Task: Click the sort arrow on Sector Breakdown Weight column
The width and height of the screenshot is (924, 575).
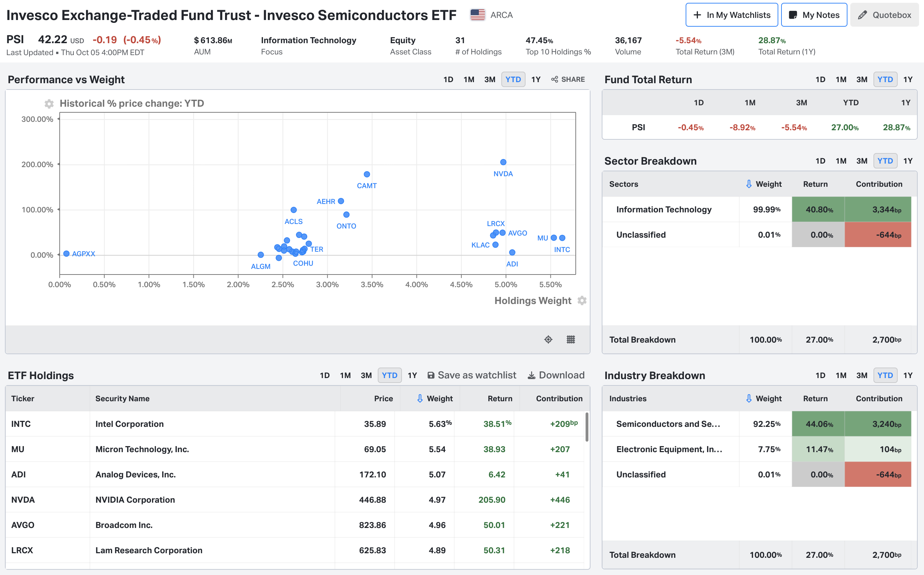Action: [749, 184]
